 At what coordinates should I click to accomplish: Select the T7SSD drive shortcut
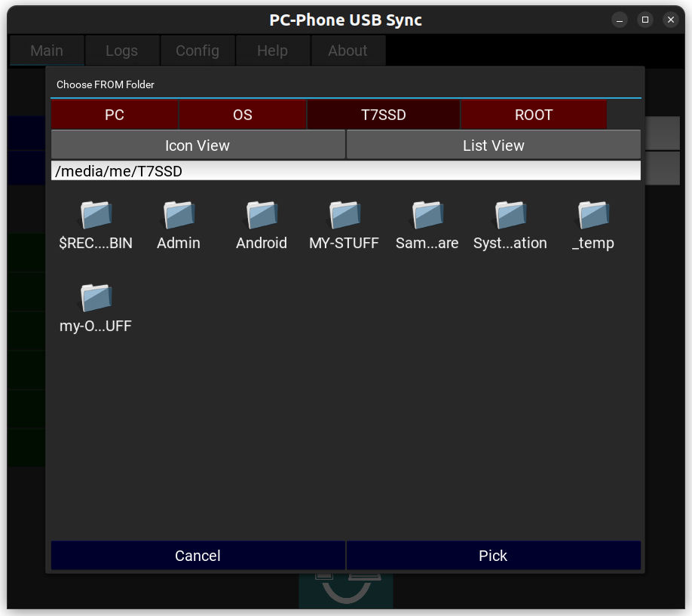[384, 115]
